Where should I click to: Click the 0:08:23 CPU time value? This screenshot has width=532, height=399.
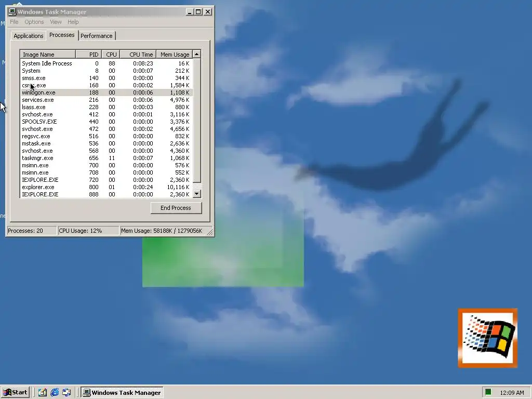(x=143, y=63)
